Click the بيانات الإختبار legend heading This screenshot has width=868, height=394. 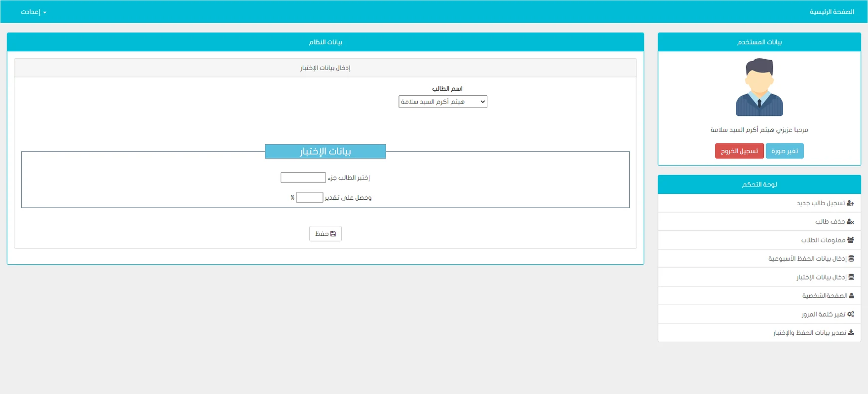click(x=325, y=151)
